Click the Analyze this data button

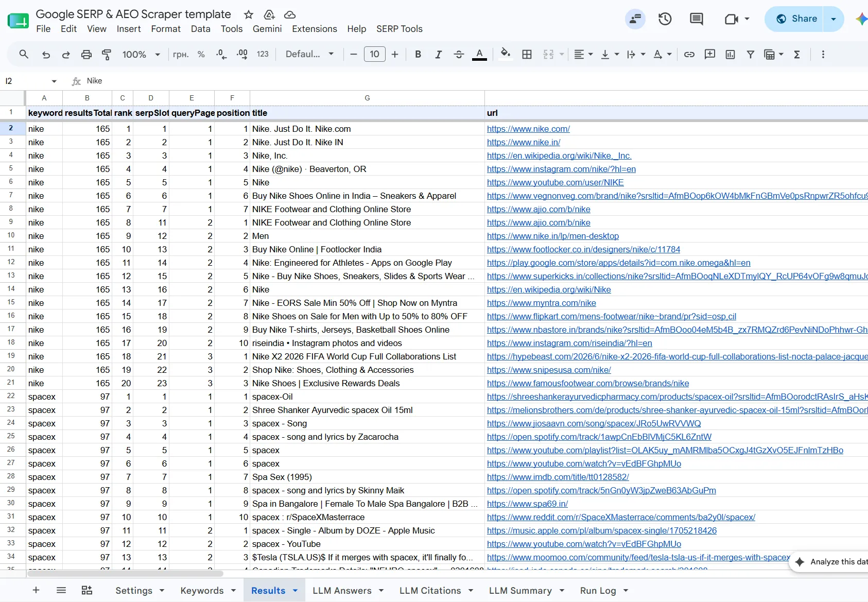coord(830,561)
